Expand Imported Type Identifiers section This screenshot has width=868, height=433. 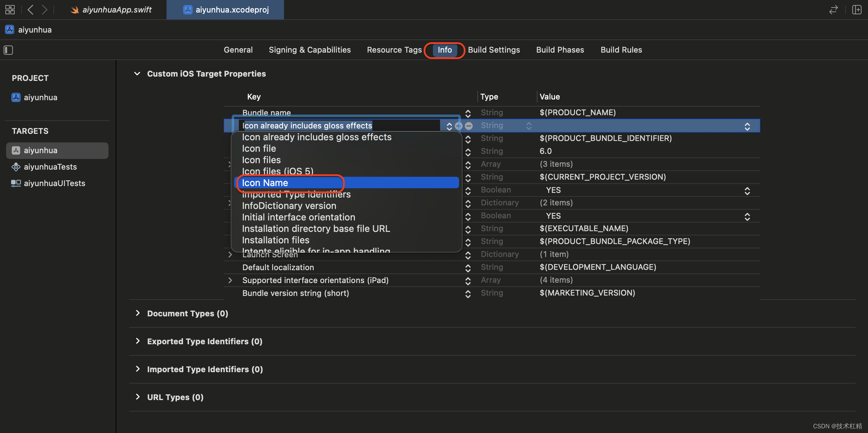pos(138,369)
